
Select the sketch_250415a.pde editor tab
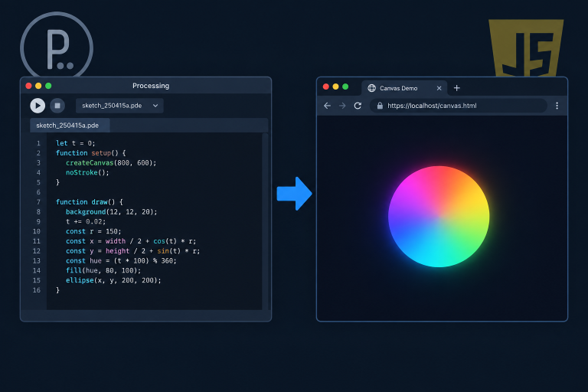coord(70,126)
